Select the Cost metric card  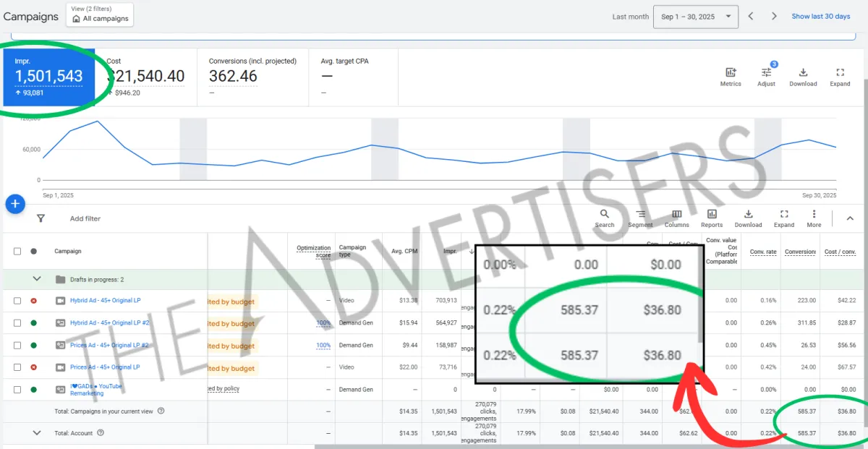147,77
